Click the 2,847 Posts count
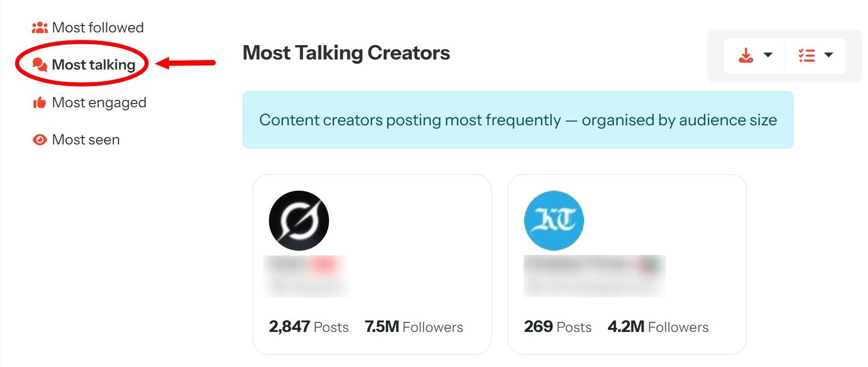 point(308,327)
